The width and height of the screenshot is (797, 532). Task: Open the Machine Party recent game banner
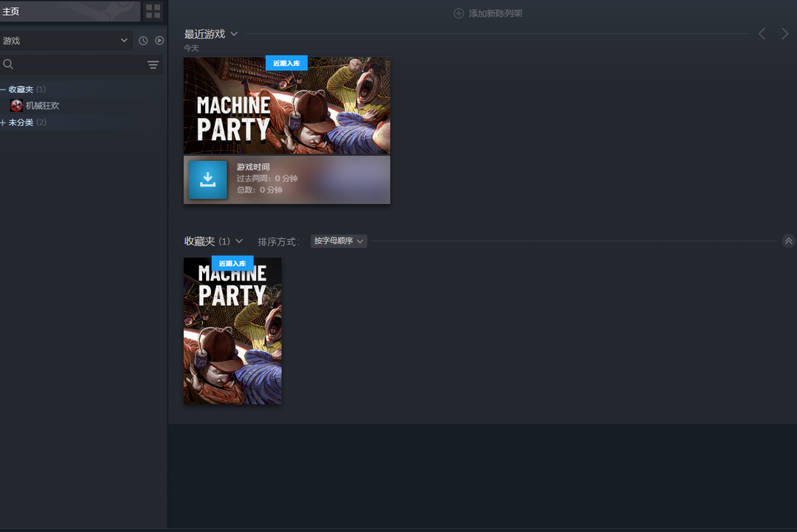(286, 106)
